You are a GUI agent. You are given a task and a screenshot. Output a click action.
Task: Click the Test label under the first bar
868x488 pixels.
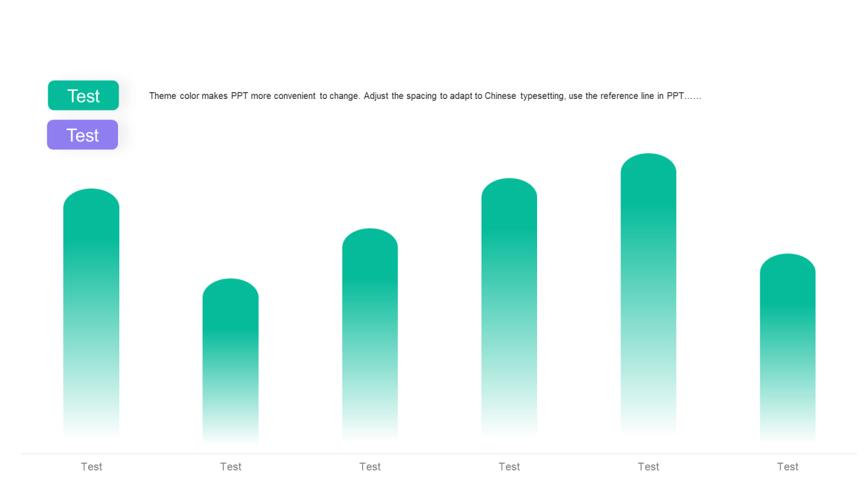click(x=92, y=466)
